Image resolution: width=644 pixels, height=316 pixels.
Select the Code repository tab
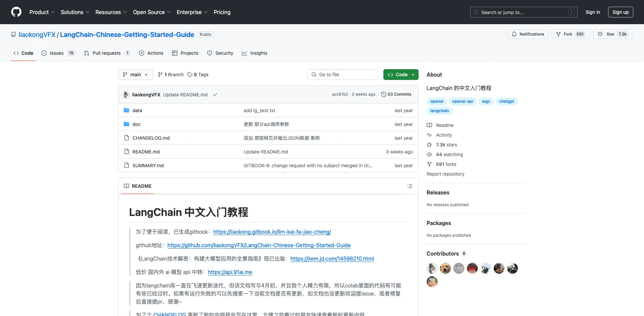point(23,53)
